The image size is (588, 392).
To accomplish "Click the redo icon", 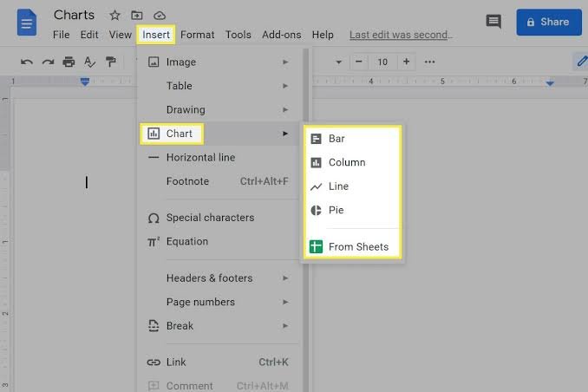I will pyautogui.click(x=48, y=62).
